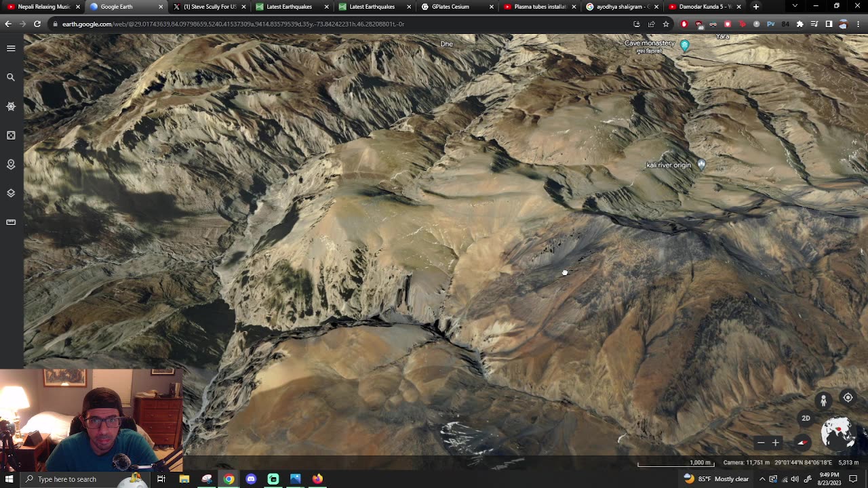Select the Cave monastery place marker

(x=684, y=45)
